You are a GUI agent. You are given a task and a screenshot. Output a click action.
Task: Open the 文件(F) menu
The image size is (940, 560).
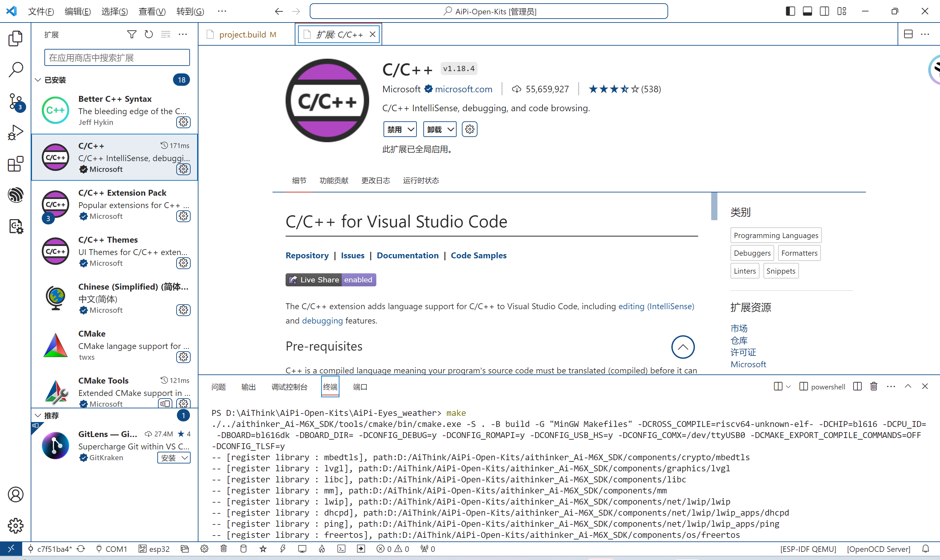coord(41,11)
